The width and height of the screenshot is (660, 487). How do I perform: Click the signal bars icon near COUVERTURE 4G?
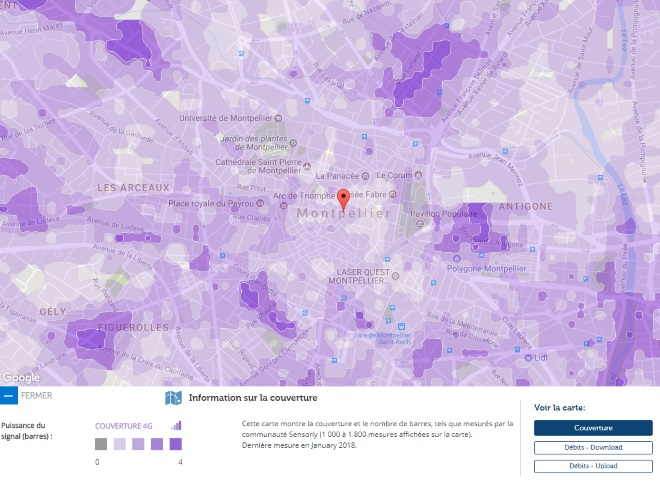(176, 426)
